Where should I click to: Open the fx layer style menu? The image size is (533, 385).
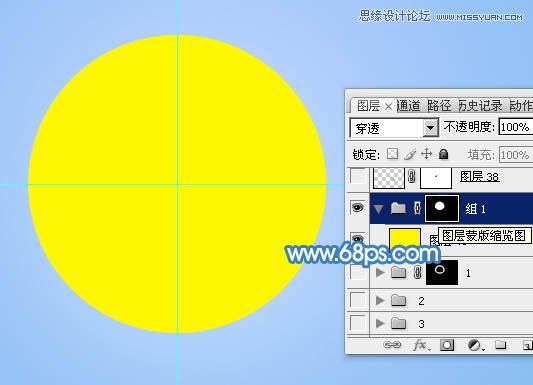click(x=422, y=345)
